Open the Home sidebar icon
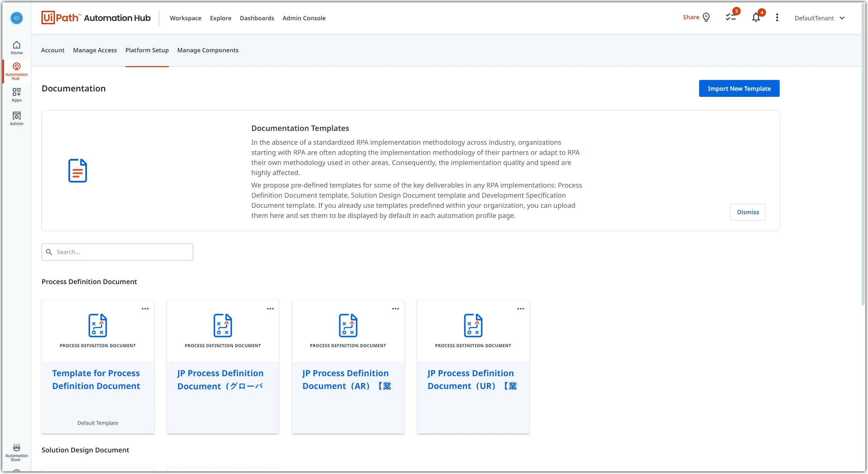The image size is (868, 474). (x=17, y=48)
